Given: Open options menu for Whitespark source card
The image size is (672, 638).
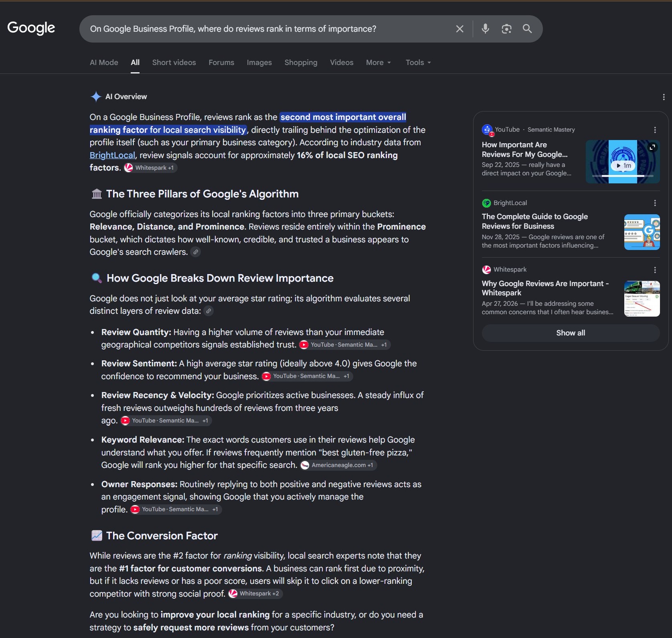Looking at the screenshot, I should coord(655,270).
